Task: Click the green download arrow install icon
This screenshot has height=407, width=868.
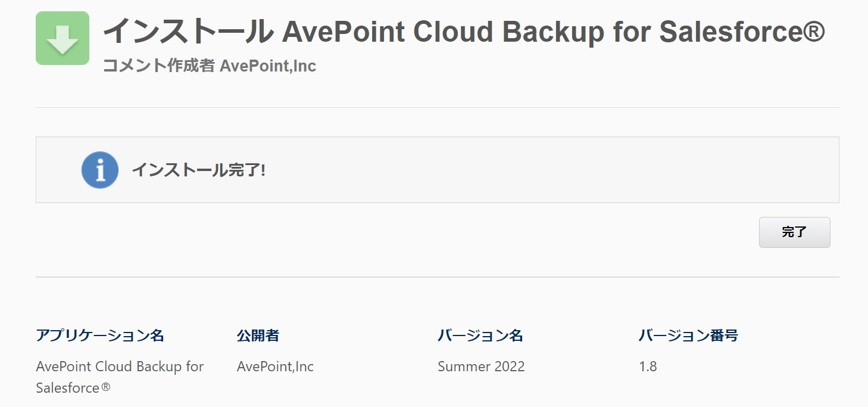Action: tap(63, 38)
